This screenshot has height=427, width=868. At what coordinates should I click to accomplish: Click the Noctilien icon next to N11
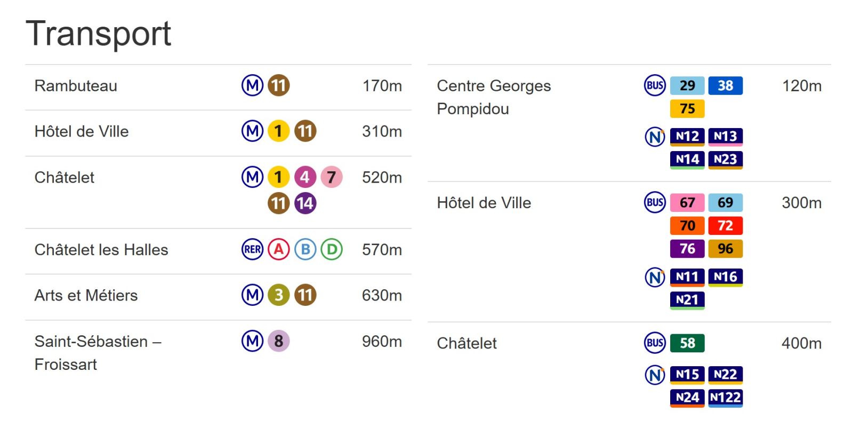(x=655, y=277)
